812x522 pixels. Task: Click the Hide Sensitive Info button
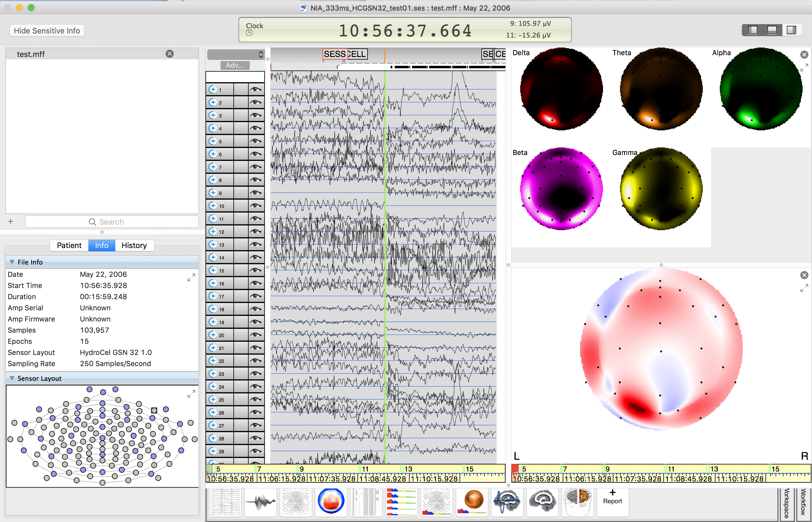47,31
